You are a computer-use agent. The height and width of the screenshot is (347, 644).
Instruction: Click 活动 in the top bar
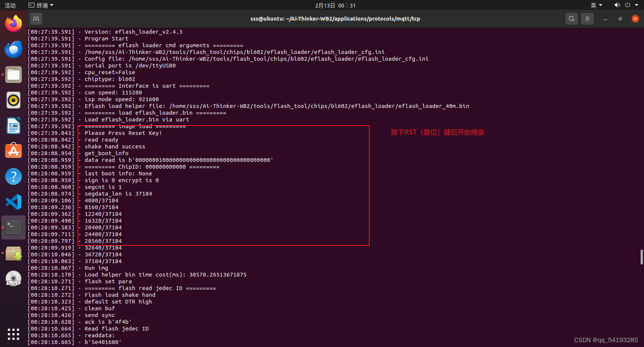[x=10, y=5]
